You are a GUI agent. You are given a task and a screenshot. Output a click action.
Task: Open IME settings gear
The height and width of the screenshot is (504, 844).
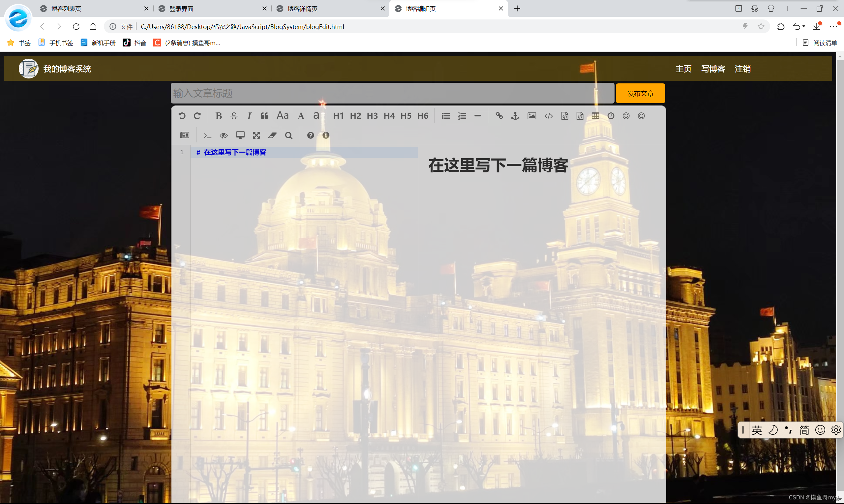(x=836, y=430)
